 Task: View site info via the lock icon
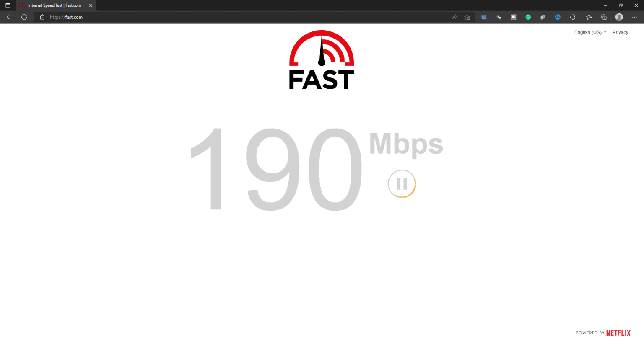pyautogui.click(x=42, y=17)
